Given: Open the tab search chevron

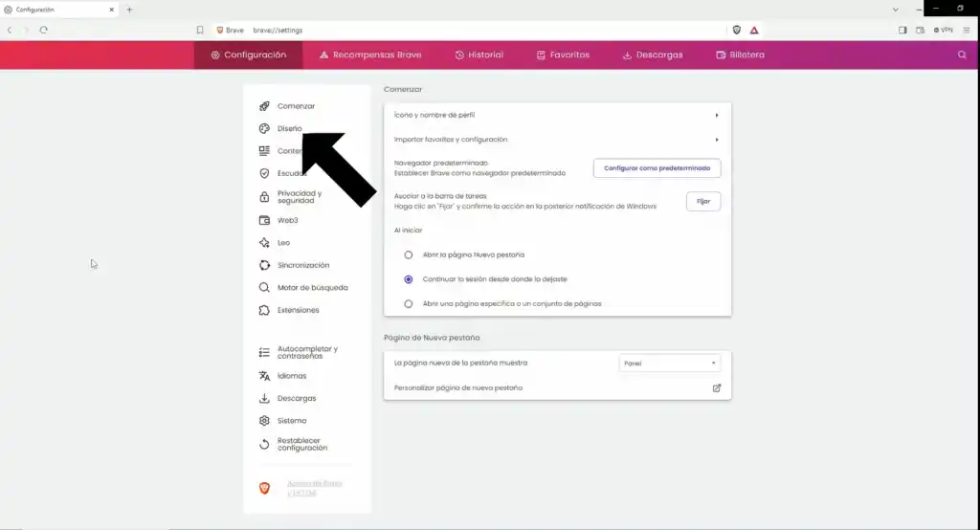Looking at the screenshot, I should click(895, 10).
